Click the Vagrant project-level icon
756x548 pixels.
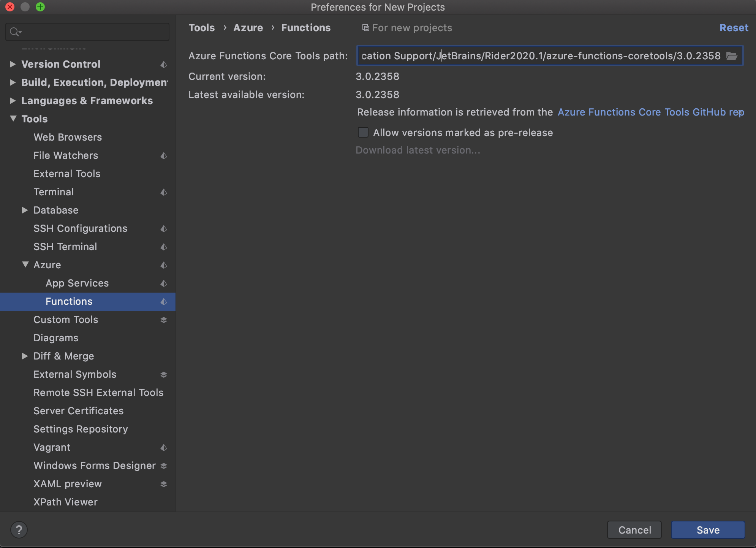[x=164, y=447]
